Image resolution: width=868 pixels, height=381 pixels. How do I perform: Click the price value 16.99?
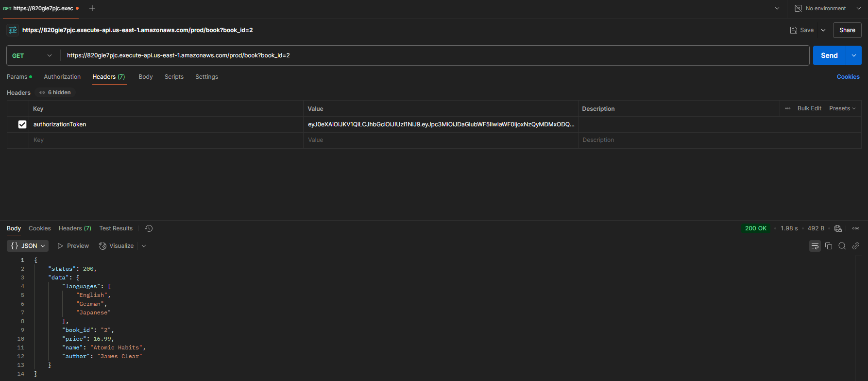tap(102, 339)
